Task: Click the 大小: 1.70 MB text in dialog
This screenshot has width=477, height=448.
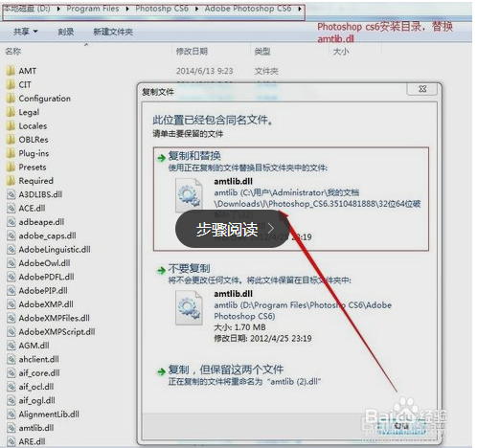Action: point(239,327)
